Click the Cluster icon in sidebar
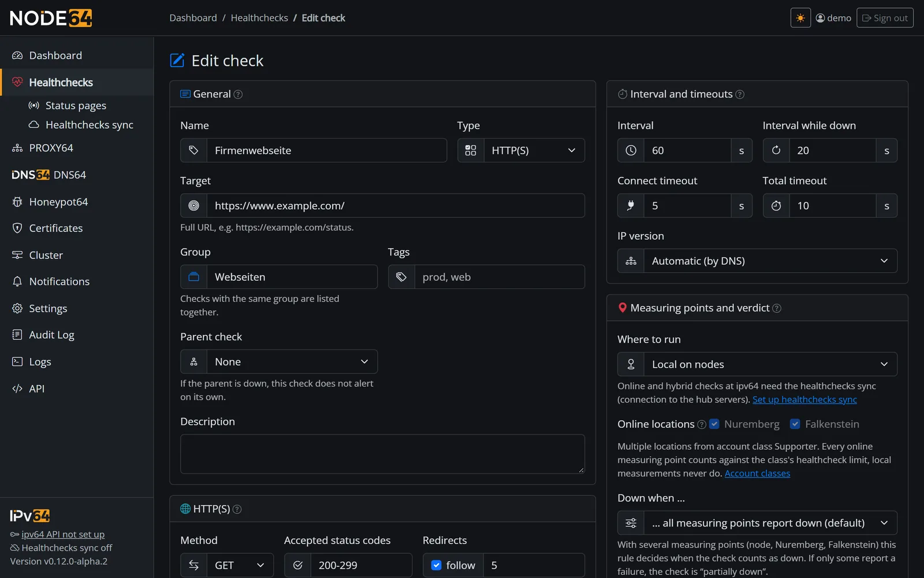The image size is (924, 578). click(x=17, y=255)
